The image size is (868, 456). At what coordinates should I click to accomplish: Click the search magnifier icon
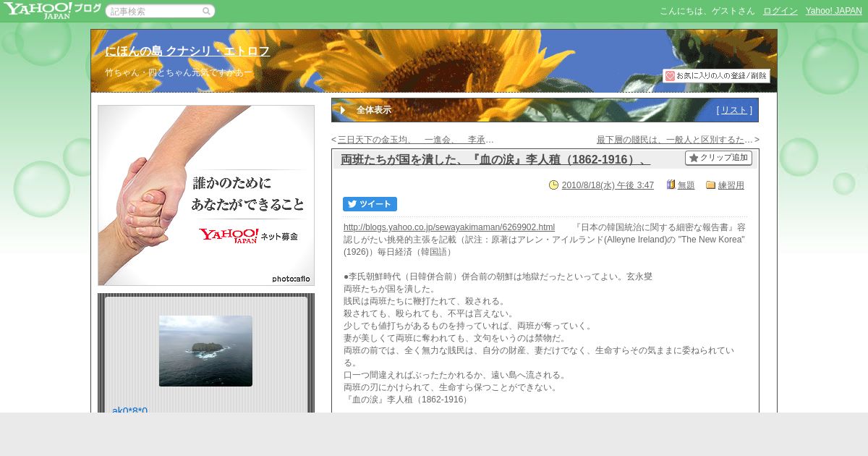[206, 11]
